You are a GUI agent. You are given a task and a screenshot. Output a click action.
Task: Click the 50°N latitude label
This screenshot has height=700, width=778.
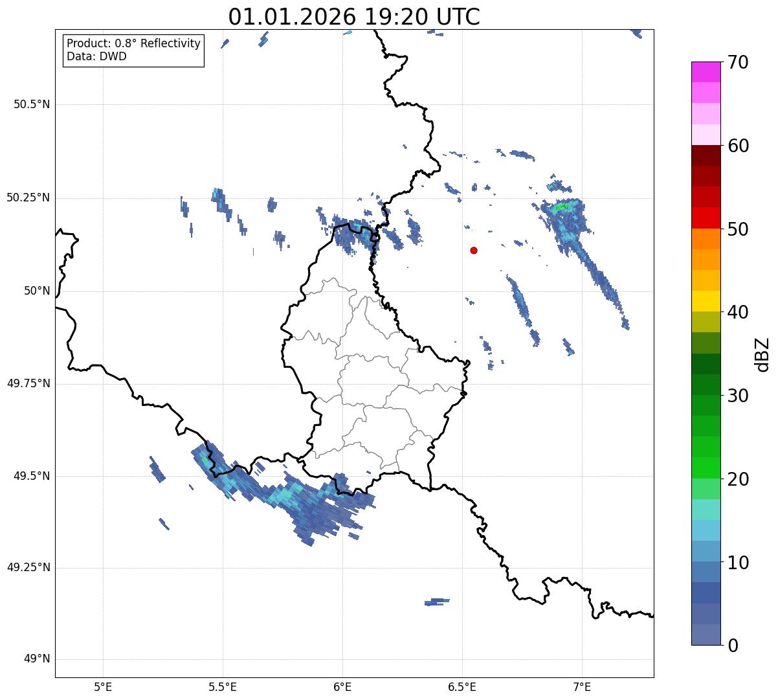[x=37, y=291]
